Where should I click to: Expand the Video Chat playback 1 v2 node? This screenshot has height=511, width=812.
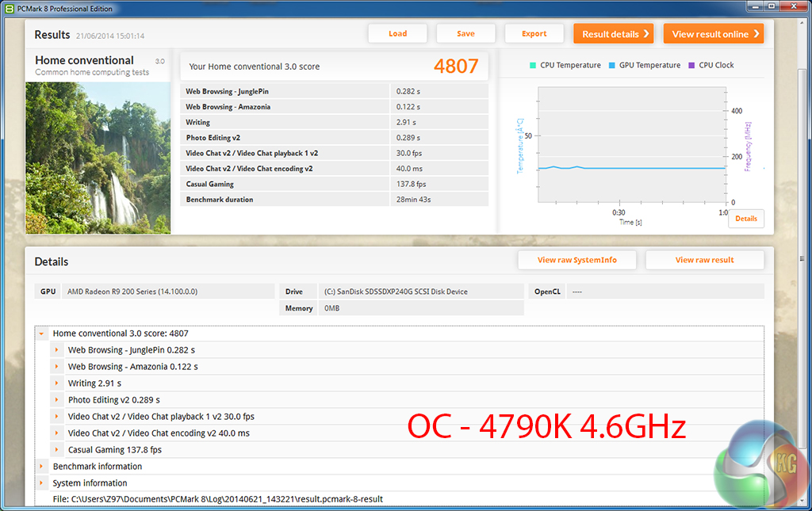click(56, 417)
